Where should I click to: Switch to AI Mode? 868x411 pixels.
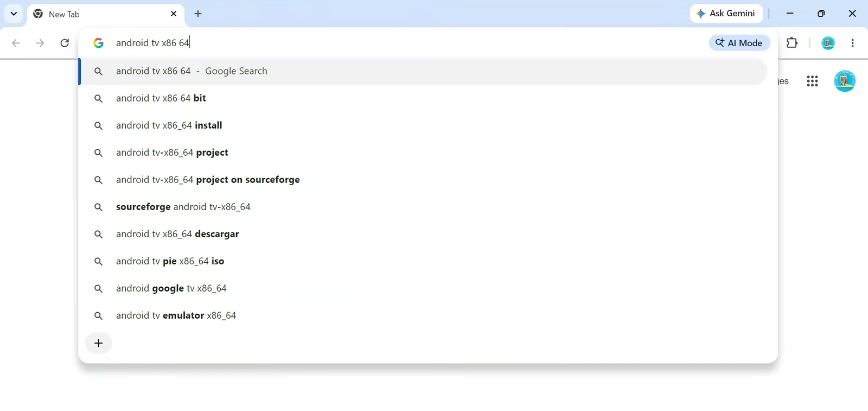[x=739, y=43]
